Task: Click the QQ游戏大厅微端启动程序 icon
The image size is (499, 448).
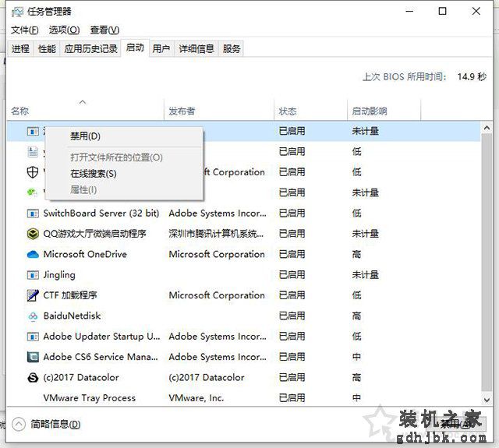Action: 33,234
